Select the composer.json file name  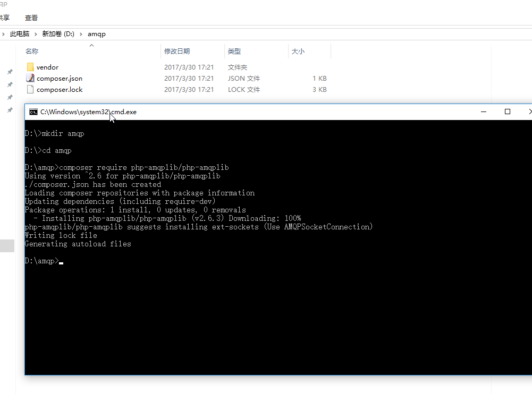[60, 79]
